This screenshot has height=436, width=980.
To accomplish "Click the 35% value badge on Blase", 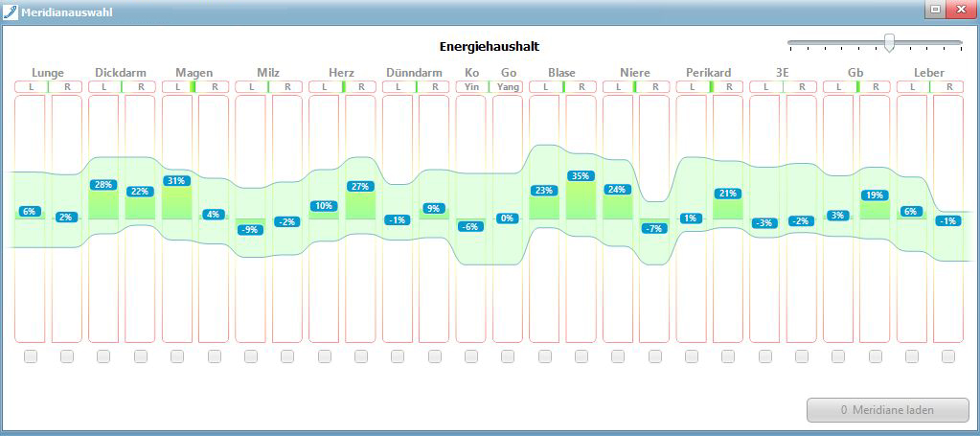I will pos(581,175).
